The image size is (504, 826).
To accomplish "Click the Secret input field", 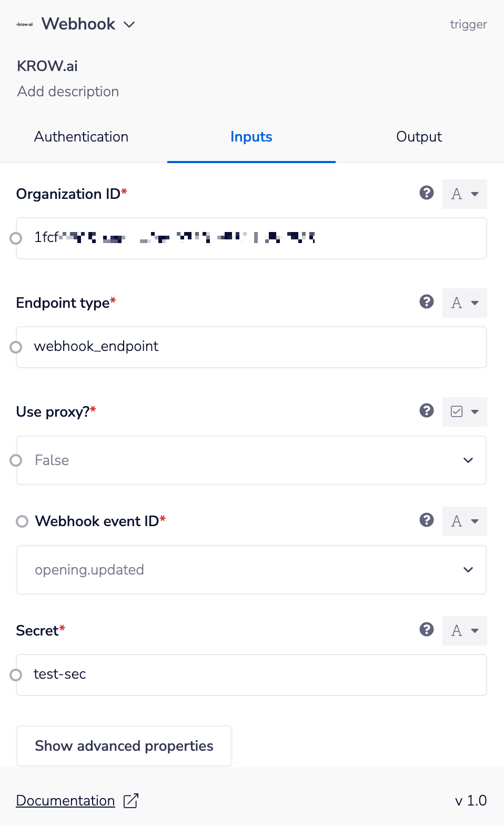I will 251,675.
